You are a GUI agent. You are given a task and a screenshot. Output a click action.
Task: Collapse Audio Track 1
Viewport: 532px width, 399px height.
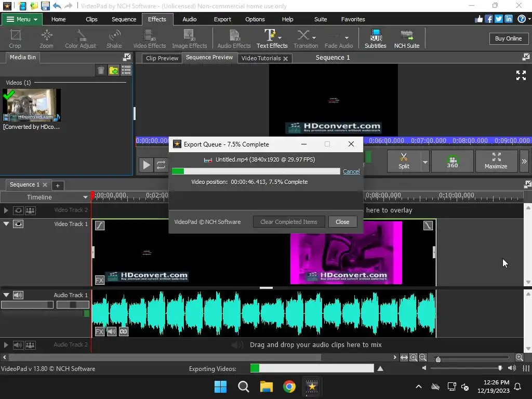6,295
